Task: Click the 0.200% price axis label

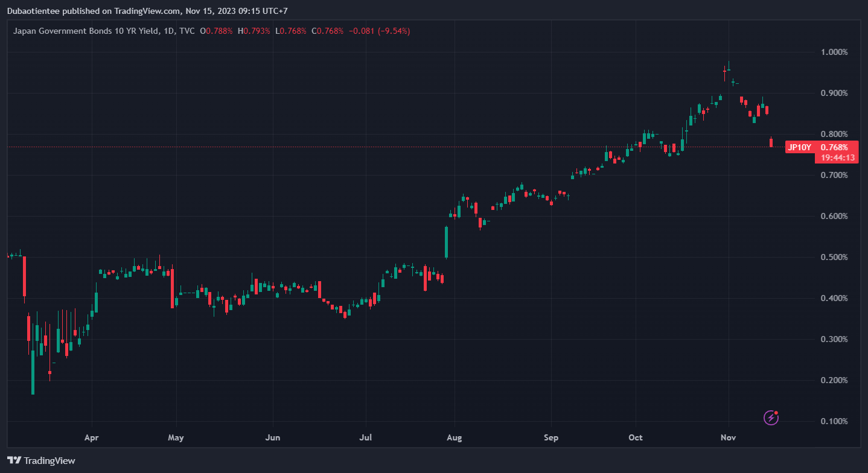Action: point(834,380)
